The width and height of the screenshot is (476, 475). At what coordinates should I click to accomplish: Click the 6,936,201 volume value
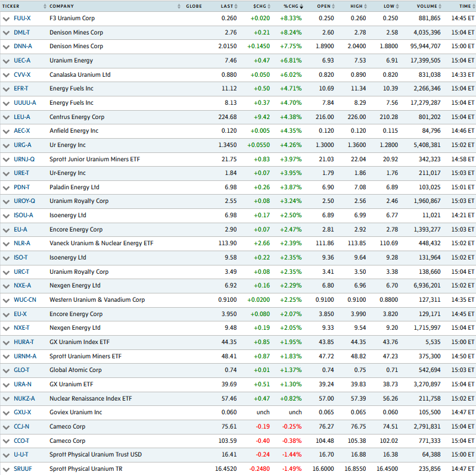tap(427, 286)
